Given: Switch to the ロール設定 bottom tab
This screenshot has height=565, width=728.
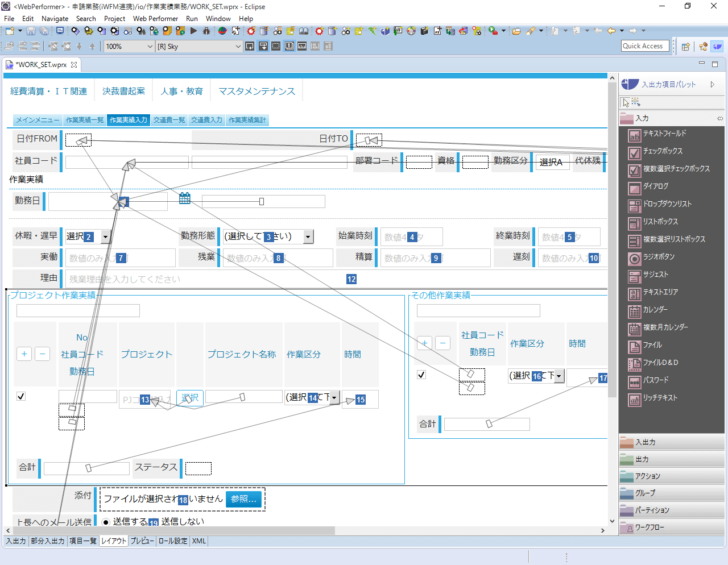Looking at the screenshot, I should click(173, 541).
